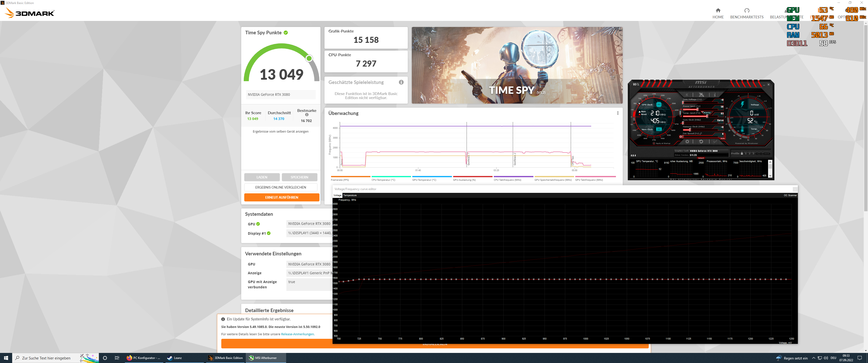Click Afterburner reset to defaults icon
The height and width of the screenshot is (363, 868).
point(701,142)
